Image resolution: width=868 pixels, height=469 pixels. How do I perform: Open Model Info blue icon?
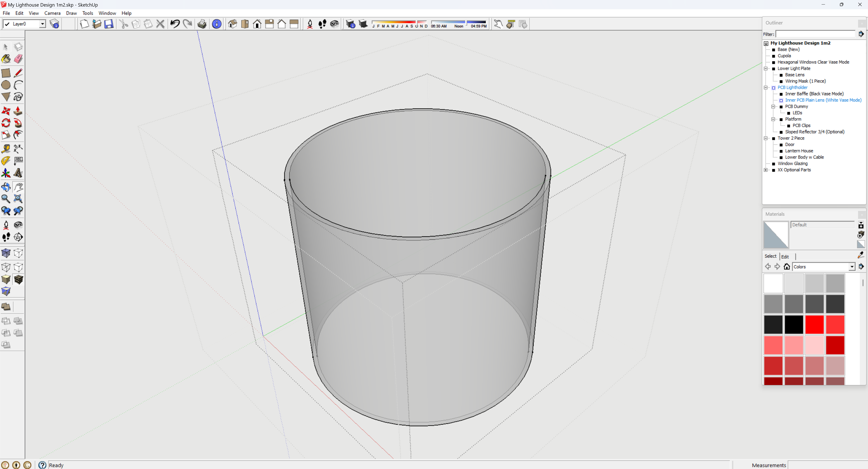pos(217,24)
